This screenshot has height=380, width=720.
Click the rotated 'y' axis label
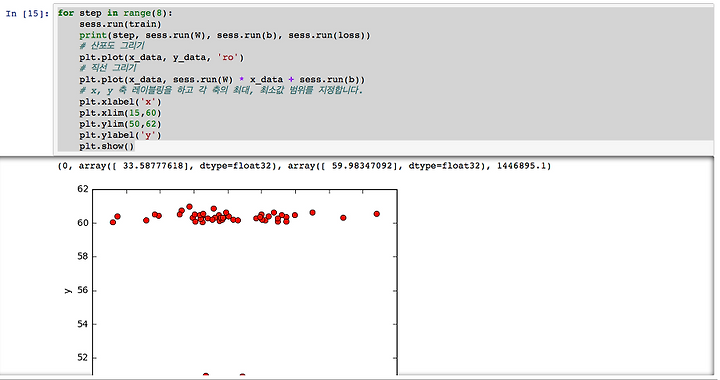[x=68, y=291]
